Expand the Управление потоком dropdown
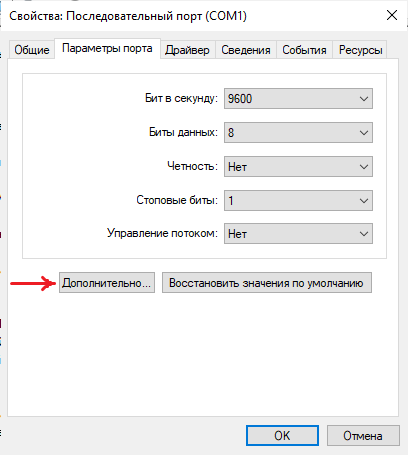The width and height of the screenshot is (408, 455). (298, 234)
